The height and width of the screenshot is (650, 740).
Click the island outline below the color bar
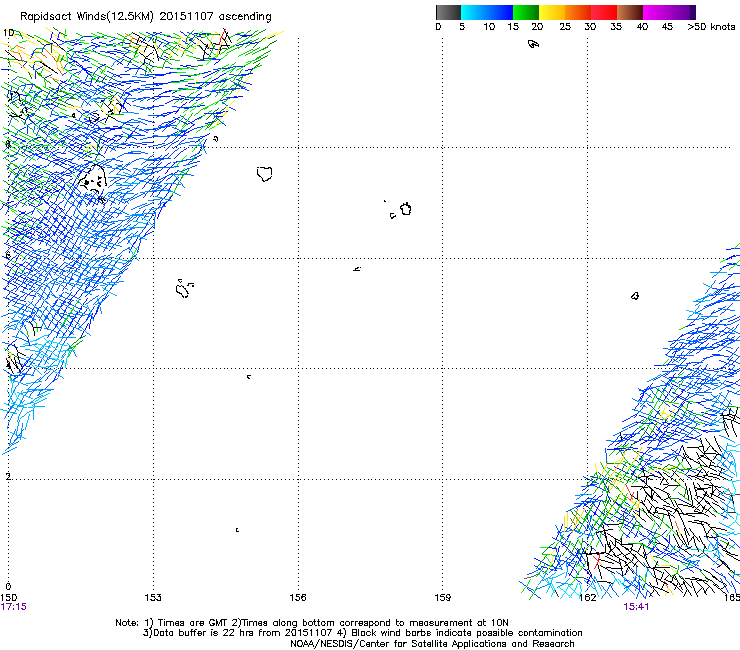click(x=533, y=44)
